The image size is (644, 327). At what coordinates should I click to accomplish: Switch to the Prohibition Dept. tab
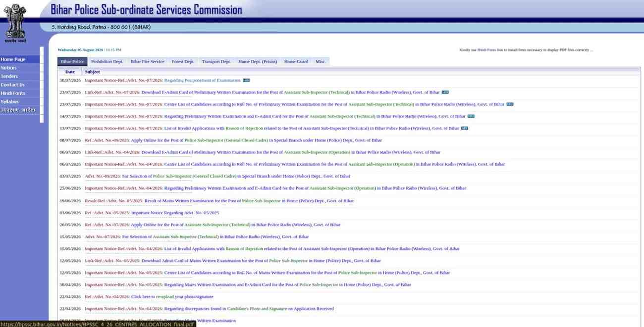(x=107, y=62)
